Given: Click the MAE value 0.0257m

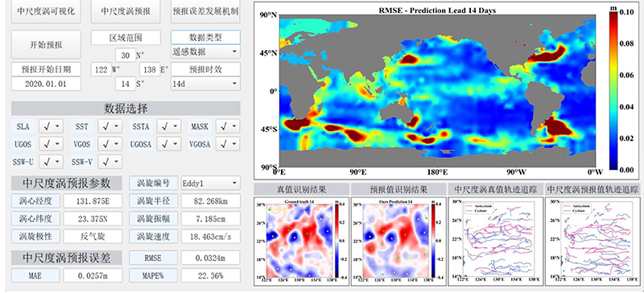Looking at the screenshot, I should point(93,275).
